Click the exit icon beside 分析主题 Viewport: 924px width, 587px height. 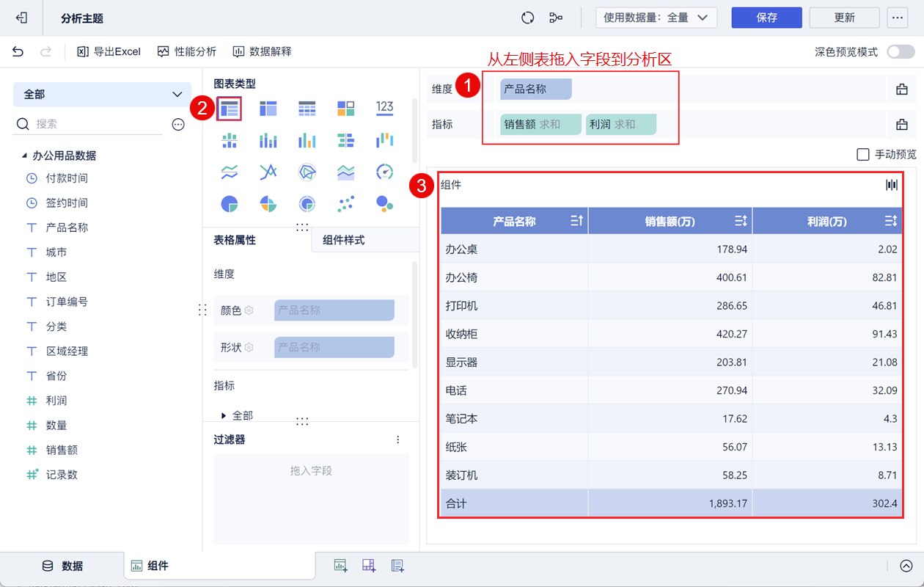(23, 18)
